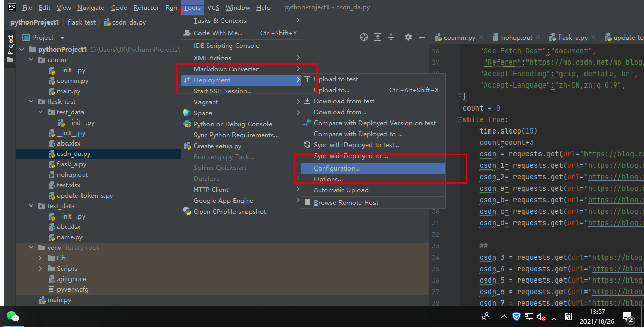
Task: Close the nohup.out editor tab
Action: click(538, 37)
